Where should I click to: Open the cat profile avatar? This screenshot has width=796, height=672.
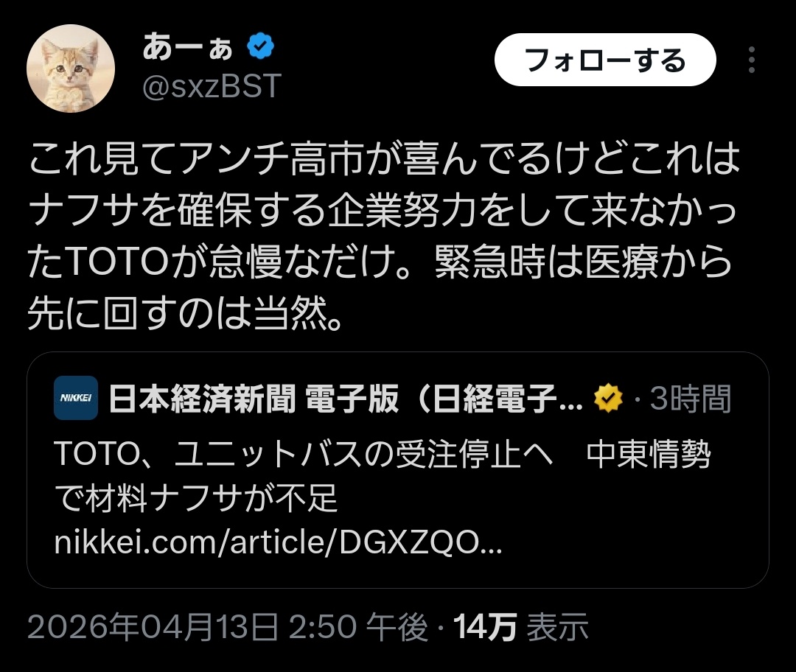71,68
